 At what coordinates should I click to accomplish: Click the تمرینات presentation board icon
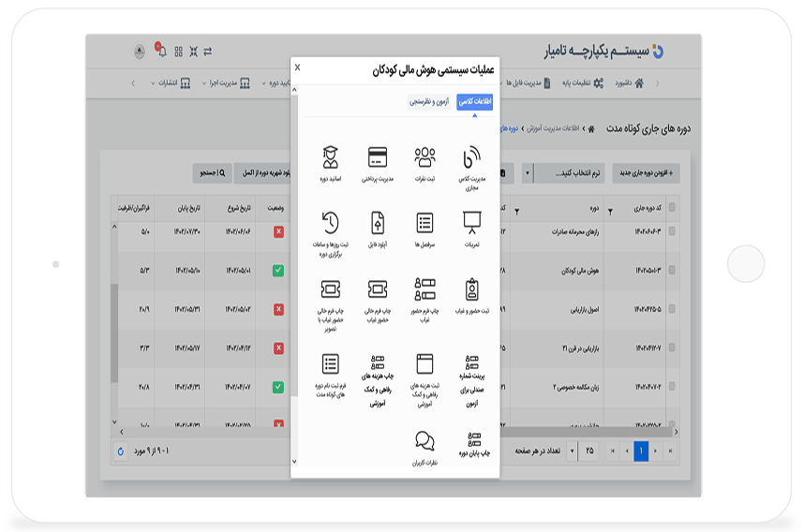[472, 223]
